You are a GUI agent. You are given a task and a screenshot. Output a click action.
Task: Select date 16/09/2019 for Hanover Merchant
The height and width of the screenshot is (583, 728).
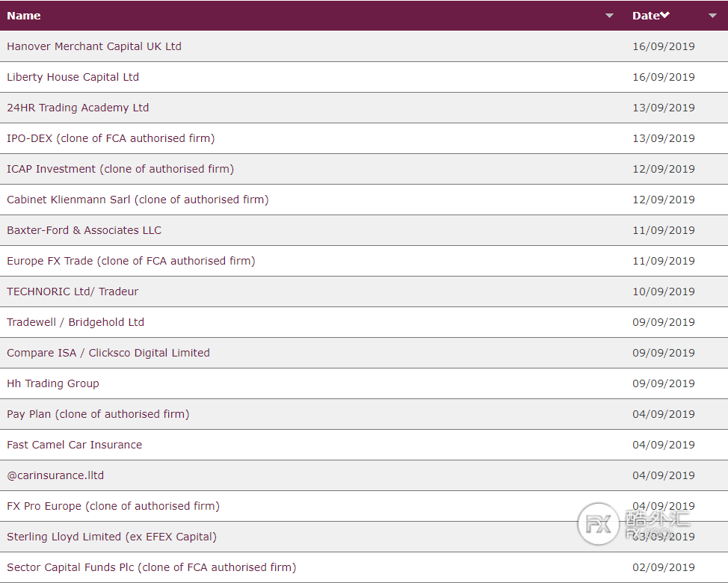[664, 46]
